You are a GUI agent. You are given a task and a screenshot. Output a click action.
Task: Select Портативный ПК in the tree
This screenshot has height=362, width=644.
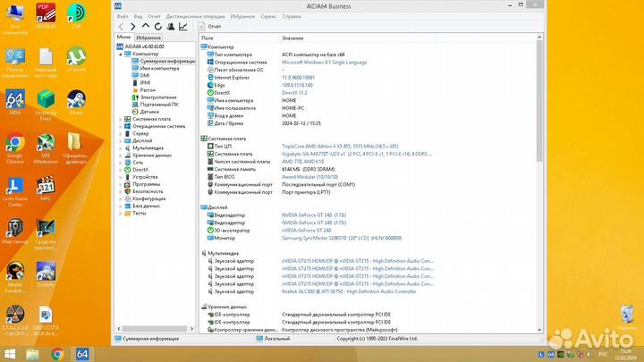tap(156, 105)
